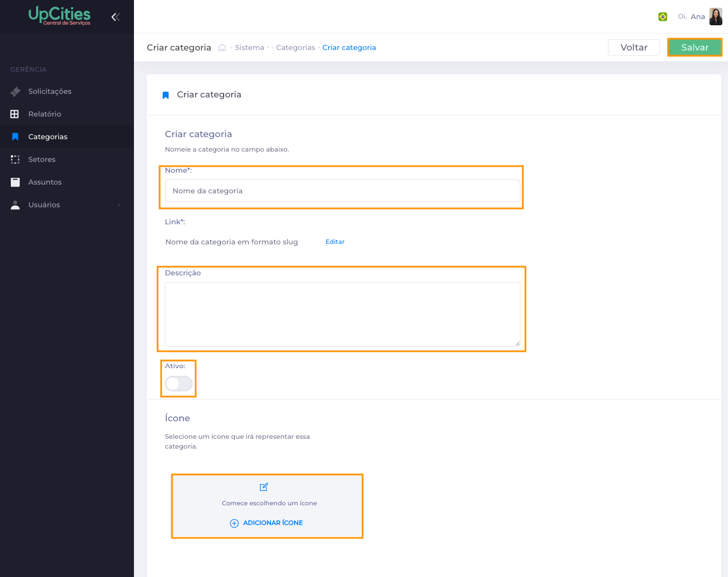Viewport: 728px width, 577px height.
Task: Focus the Descrição text area
Action: coord(343,314)
